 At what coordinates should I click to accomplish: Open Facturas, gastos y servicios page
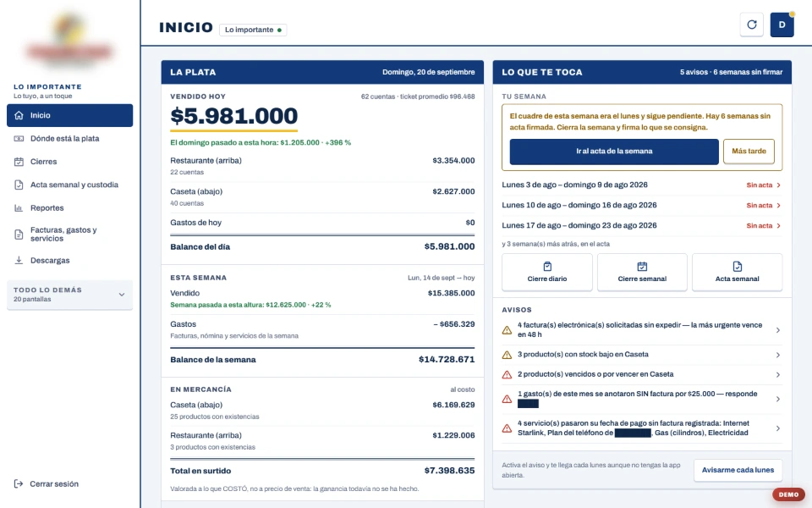[x=69, y=235]
